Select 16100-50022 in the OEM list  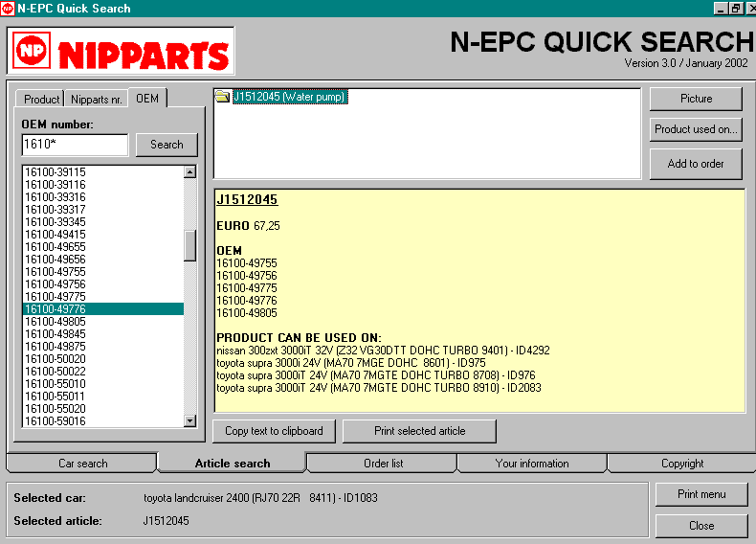click(x=103, y=372)
